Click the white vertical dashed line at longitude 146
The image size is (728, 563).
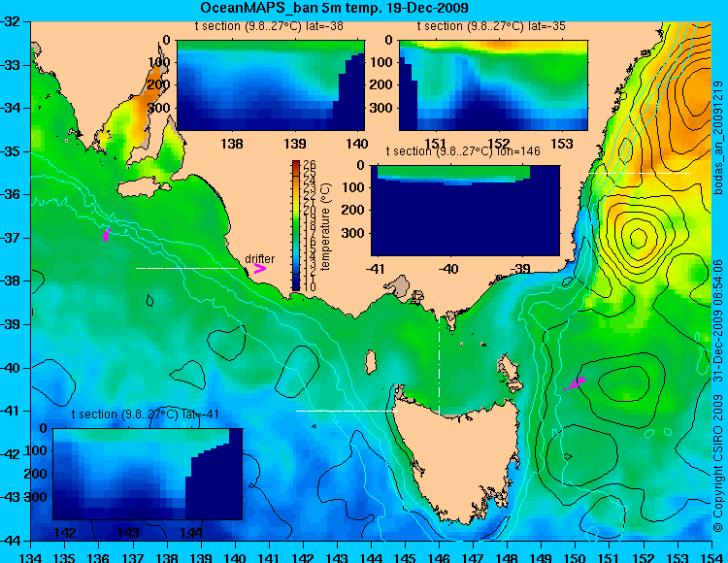(439, 357)
